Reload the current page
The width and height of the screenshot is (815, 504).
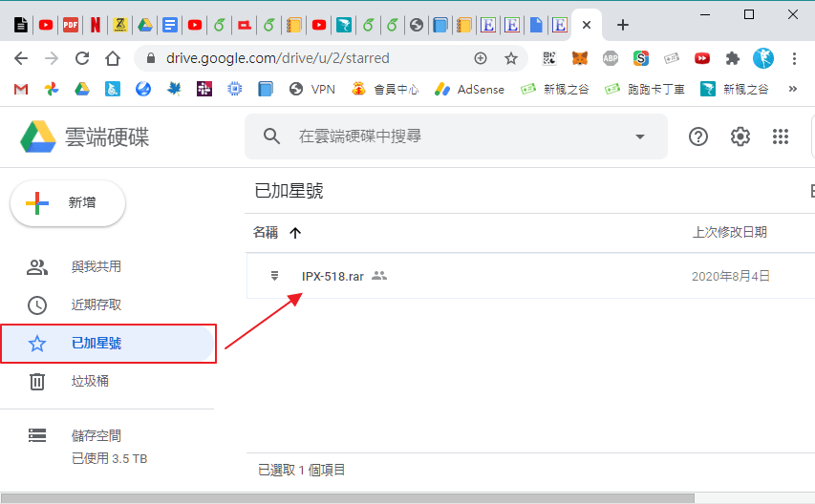tap(82, 58)
